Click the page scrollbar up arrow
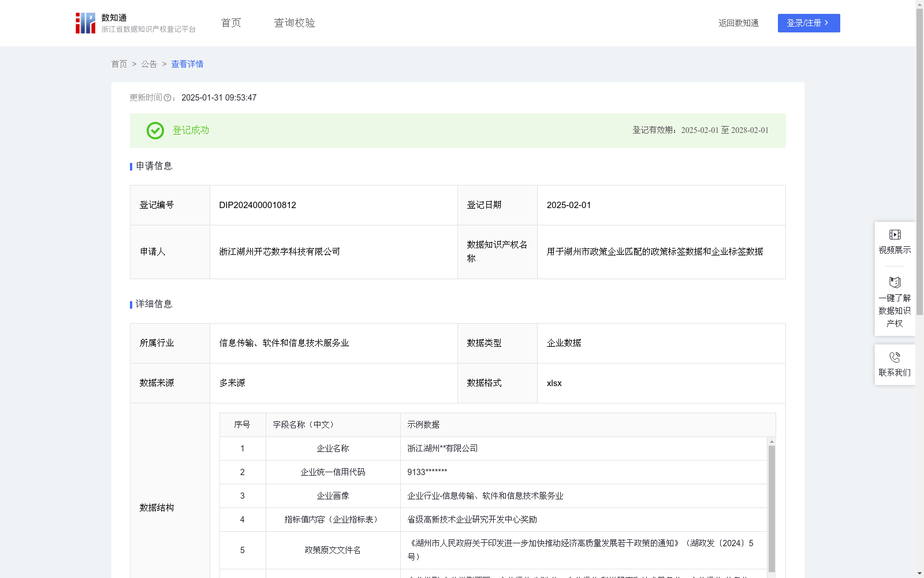924x578 pixels. [919, 4]
